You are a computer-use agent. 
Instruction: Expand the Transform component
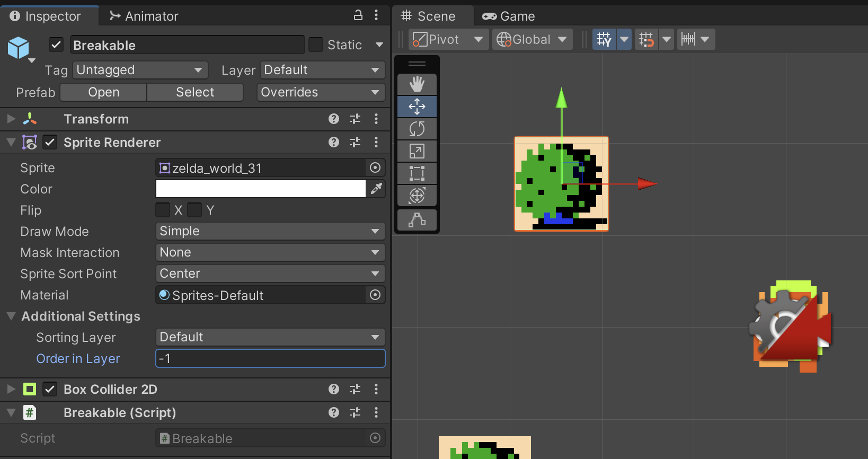point(11,119)
